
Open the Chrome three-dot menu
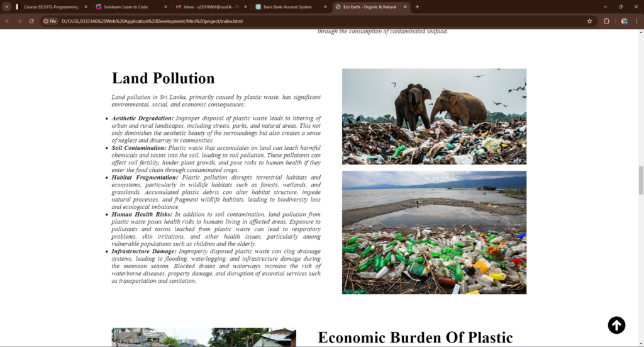point(637,21)
